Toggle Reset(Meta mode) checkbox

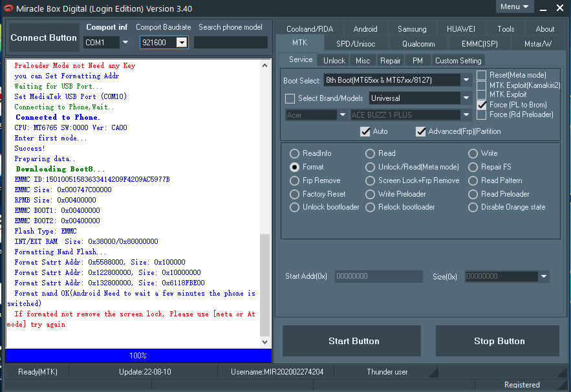481,75
